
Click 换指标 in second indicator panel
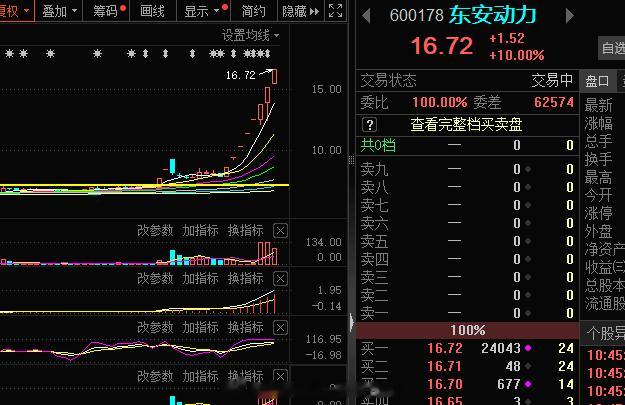click(x=246, y=278)
